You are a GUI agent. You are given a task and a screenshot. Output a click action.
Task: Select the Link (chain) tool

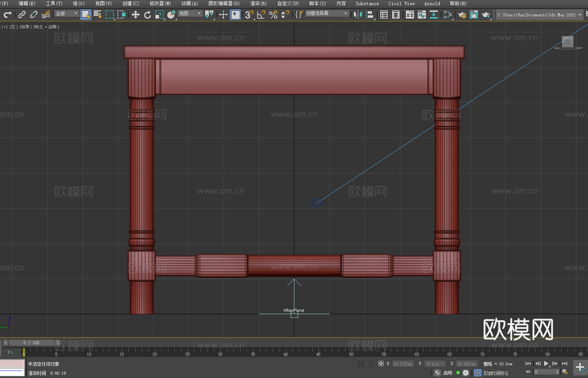coord(22,14)
